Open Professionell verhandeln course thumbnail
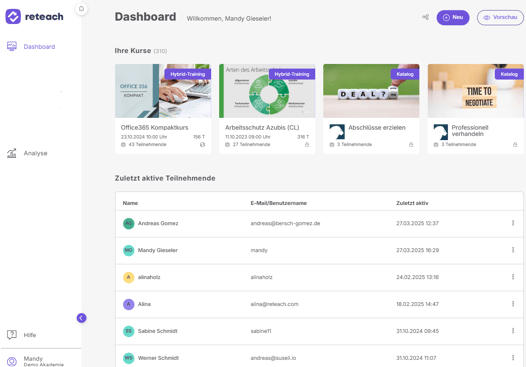 pos(476,91)
